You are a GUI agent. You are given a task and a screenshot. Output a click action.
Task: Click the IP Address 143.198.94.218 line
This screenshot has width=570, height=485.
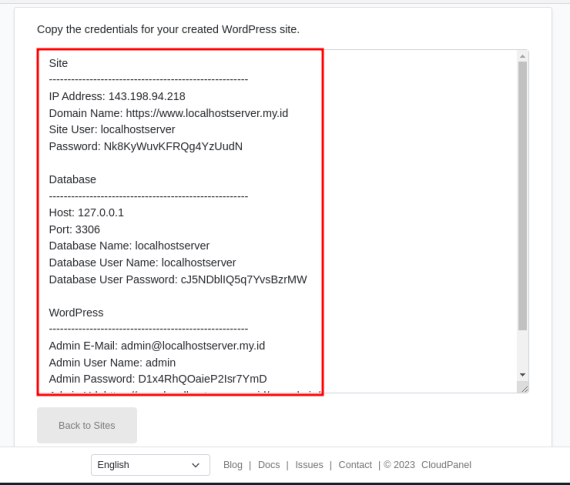click(117, 96)
